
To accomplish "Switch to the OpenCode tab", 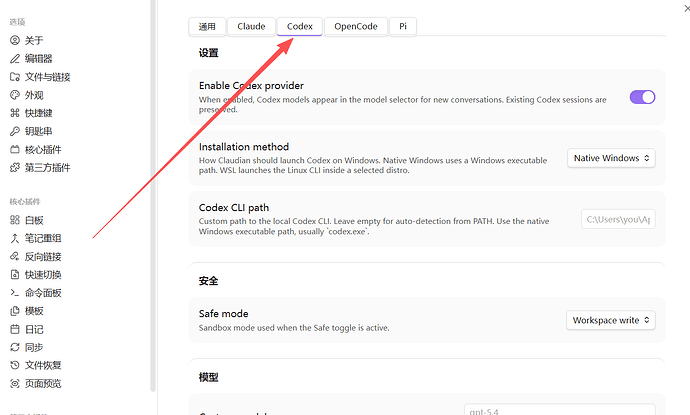I will click(x=356, y=26).
